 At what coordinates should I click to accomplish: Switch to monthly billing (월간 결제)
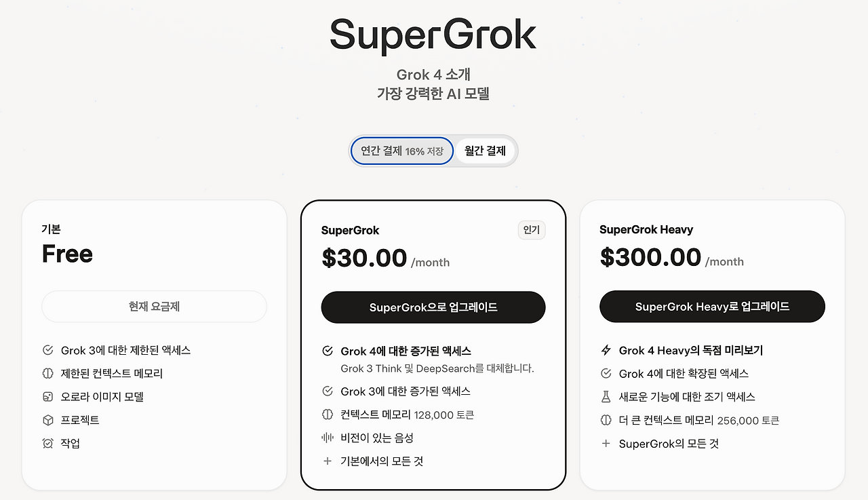pos(485,151)
